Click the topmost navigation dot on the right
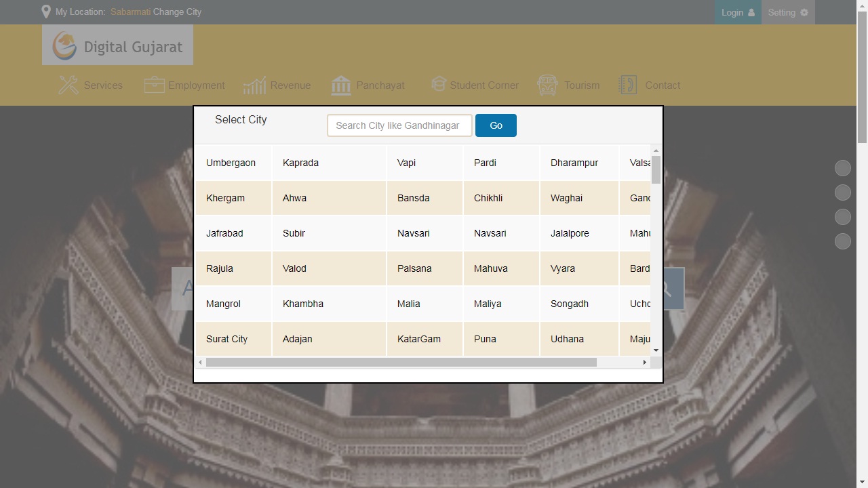 842,167
